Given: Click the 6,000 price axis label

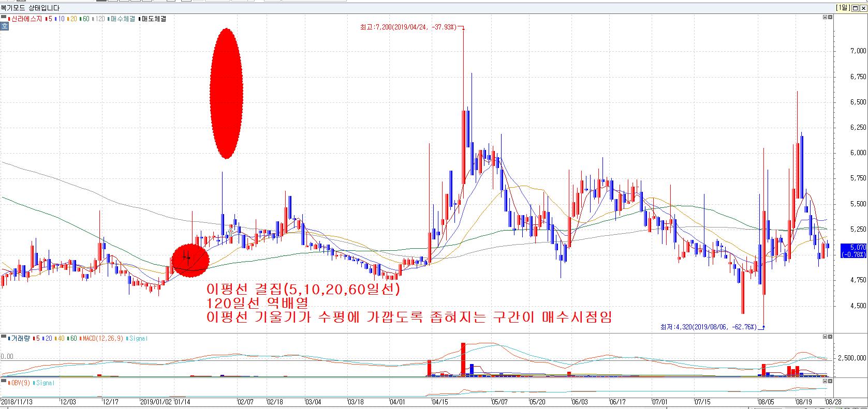Looking at the screenshot, I should pos(858,153).
